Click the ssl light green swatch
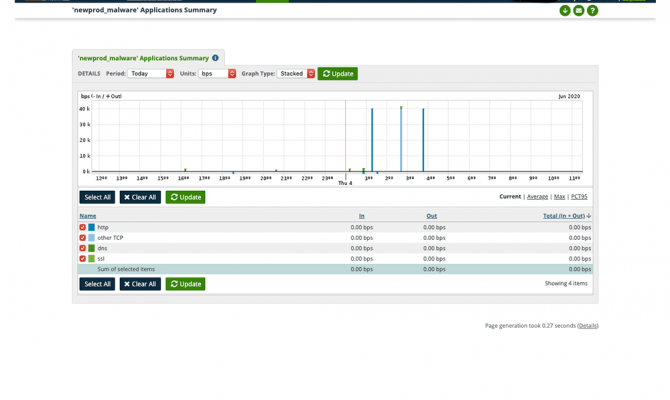The image size is (670, 400). click(91, 259)
